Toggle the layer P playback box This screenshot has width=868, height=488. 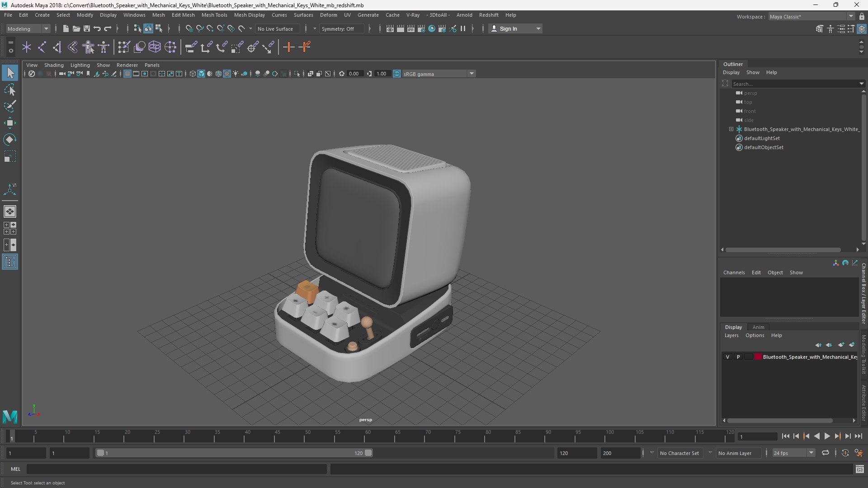(x=738, y=357)
